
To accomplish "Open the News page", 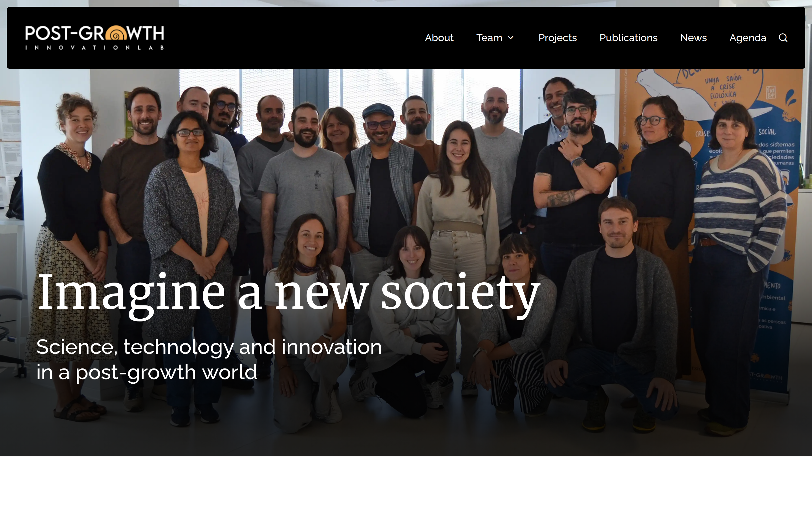I will tap(693, 38).
